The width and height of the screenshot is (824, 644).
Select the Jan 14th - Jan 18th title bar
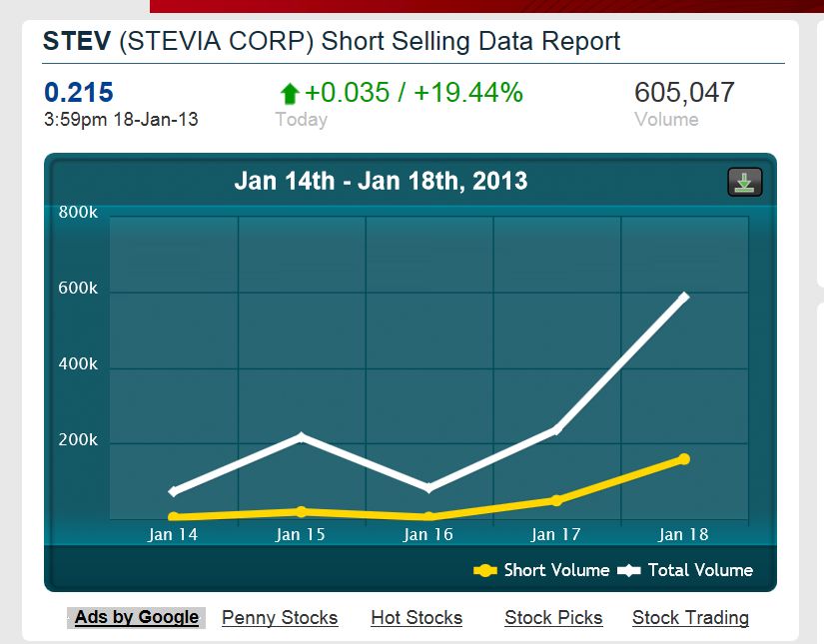point(381,182)
